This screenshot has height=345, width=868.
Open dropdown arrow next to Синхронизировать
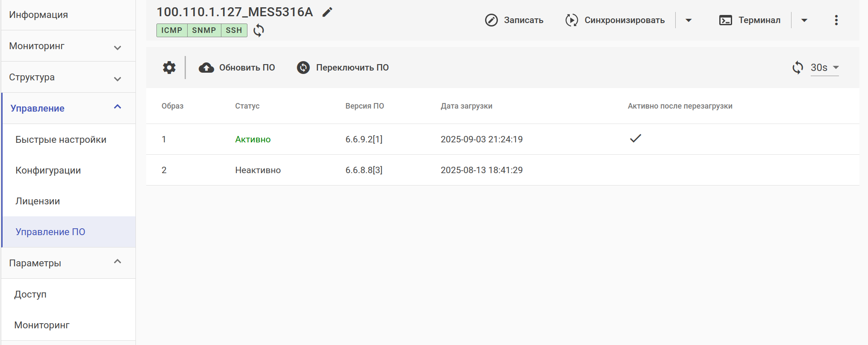click(x=689, y=20)
